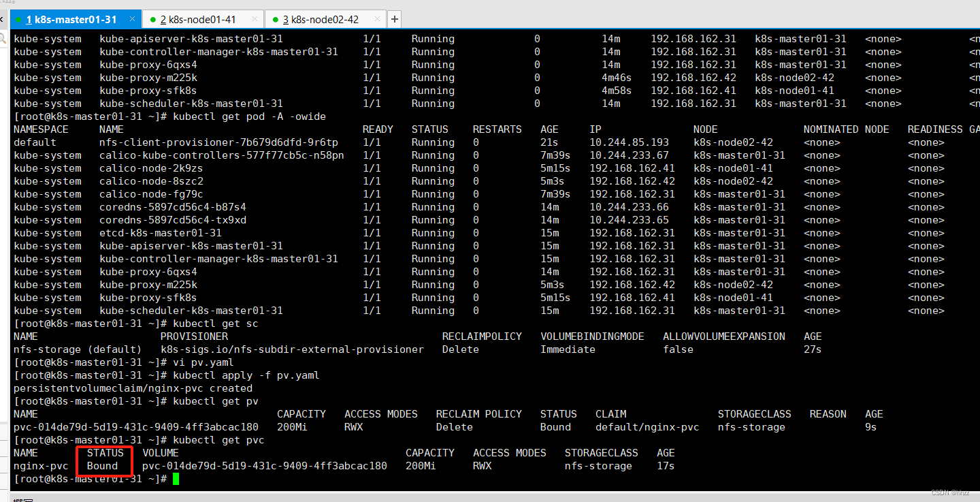This screenshot has height=502, width=980.
Task: Click the command 'vi pv.yaml'
Action: click(203, 362)
